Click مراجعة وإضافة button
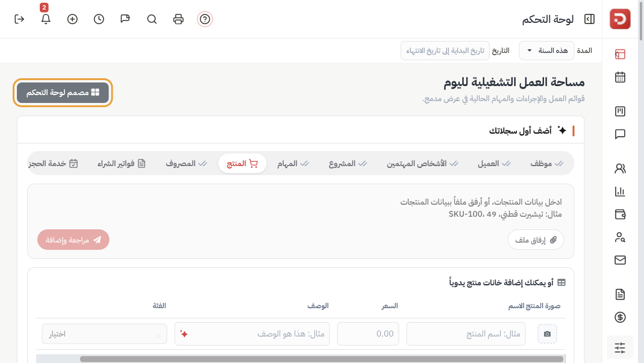 [x=73, y=240]
